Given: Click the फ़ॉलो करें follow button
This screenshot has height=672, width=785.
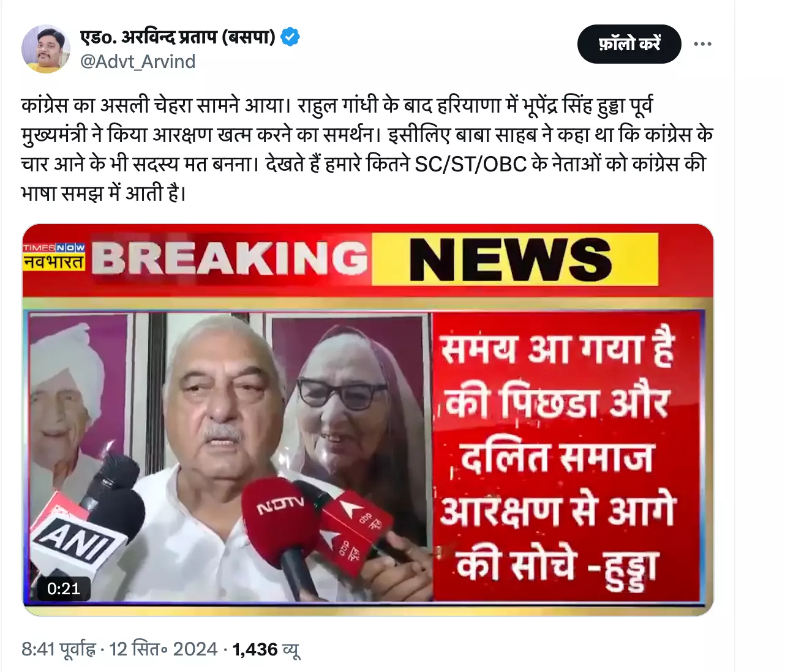Looking at the screenshot, I should point(629,44).
